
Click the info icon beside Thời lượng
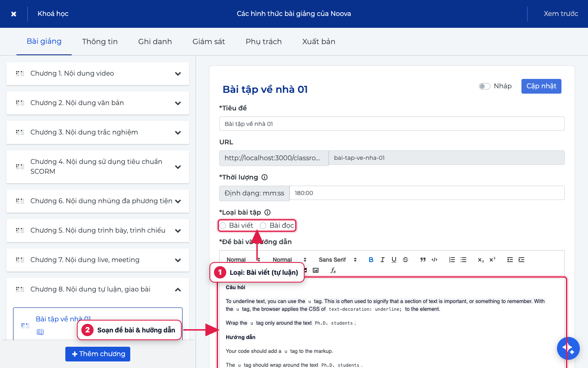coord(265,177)
